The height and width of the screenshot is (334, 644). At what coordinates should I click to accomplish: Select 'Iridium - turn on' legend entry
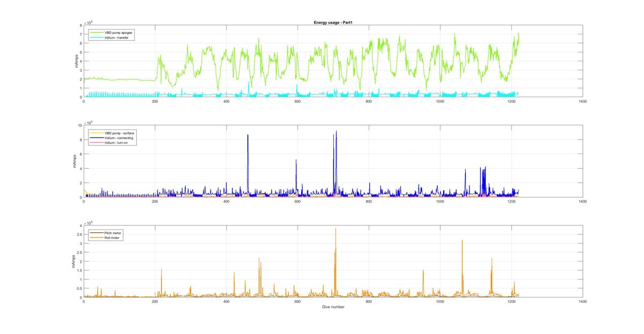pos(117,142)
